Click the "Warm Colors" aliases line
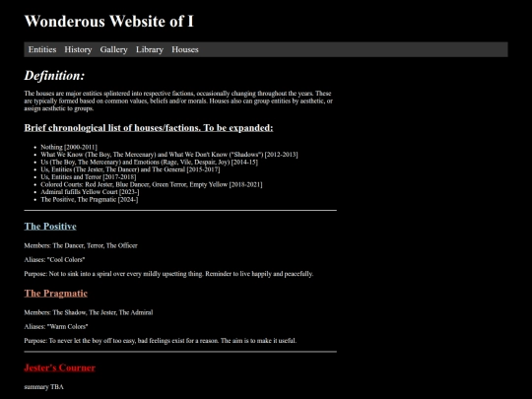The height and width of the screenshot is (399, 532). [56, 326]
